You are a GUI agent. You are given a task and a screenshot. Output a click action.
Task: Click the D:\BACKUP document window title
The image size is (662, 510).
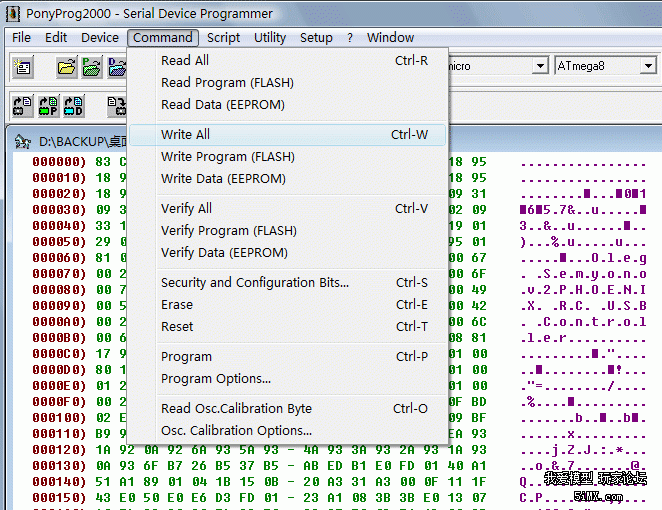click(82, 141)
